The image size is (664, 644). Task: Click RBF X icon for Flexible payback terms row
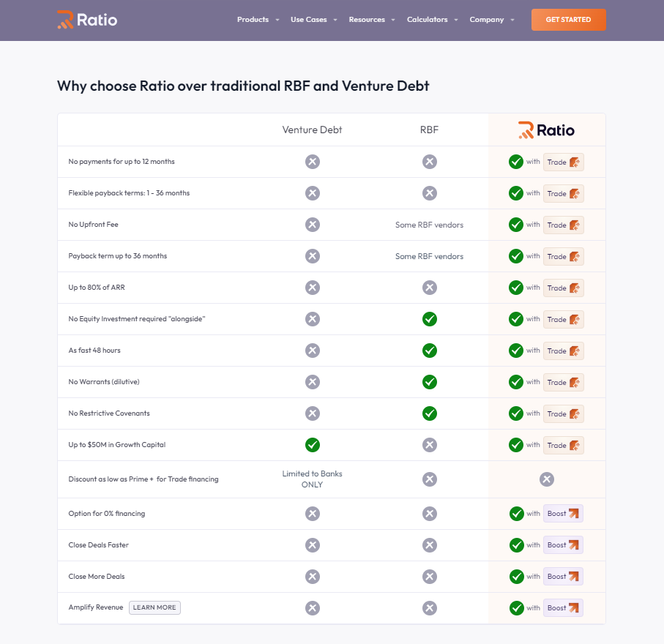tap(430, 193)
